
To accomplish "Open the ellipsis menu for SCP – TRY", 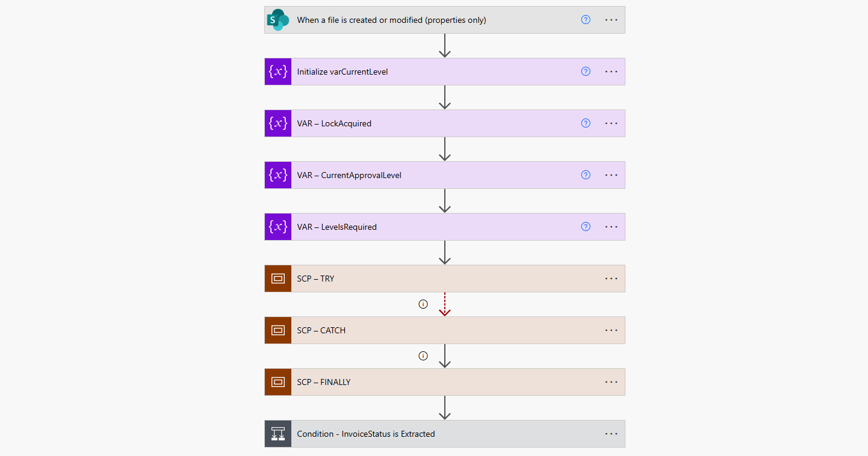I will click(611, 279).
